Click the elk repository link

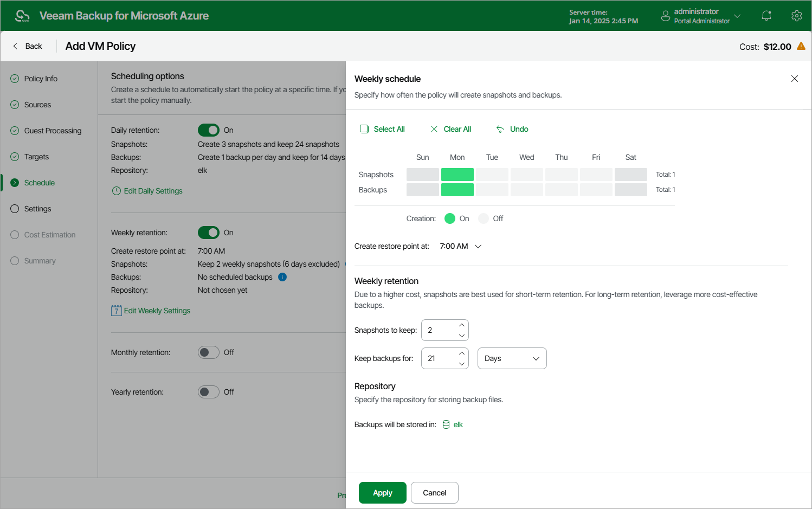[x=458, y=424]
